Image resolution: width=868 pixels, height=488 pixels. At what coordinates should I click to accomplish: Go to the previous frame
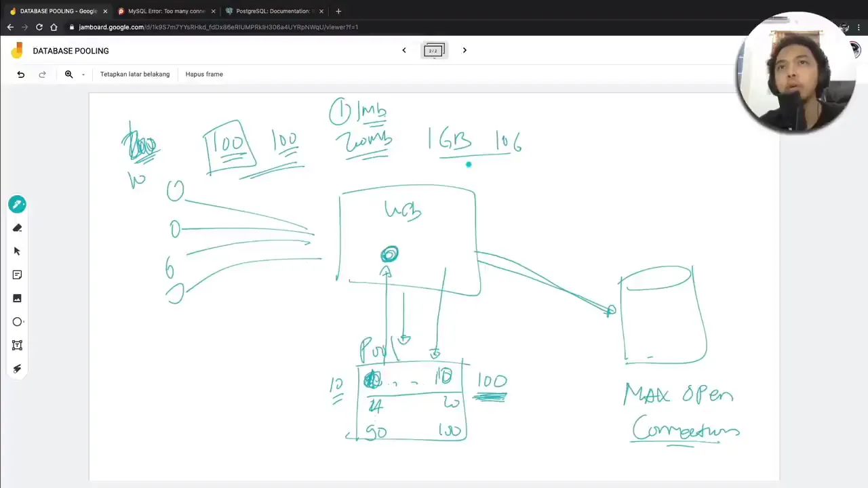(404, 50)
